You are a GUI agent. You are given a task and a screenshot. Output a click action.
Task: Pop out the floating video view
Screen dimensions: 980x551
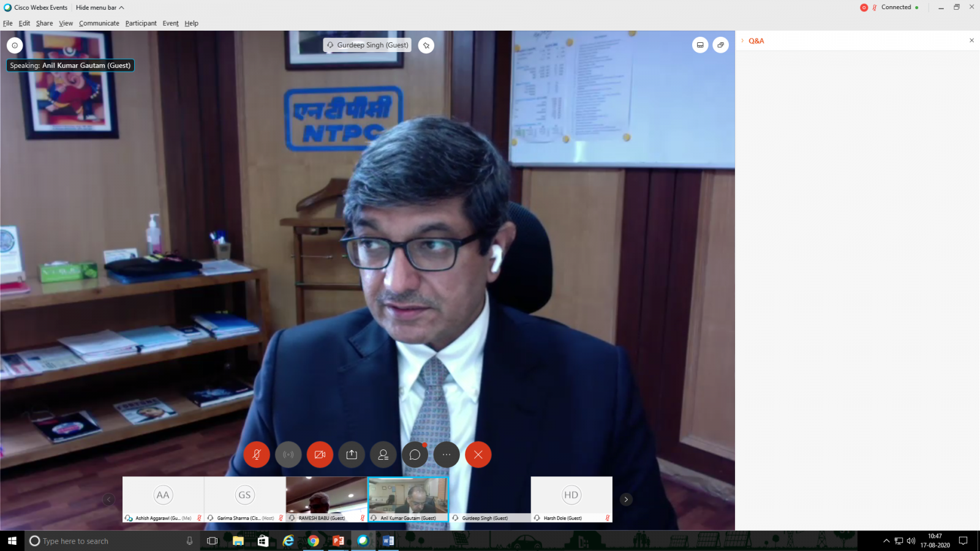pos(721,45)
